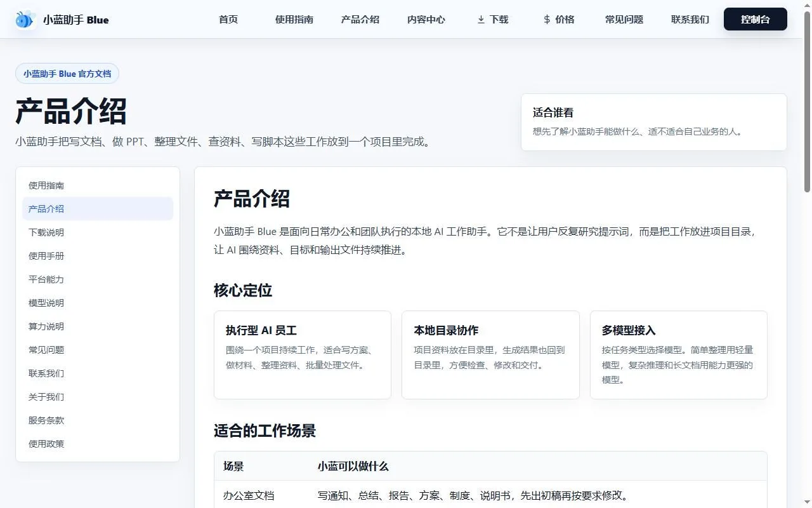Open 算力说明 in the sidebar

point(98,326)
